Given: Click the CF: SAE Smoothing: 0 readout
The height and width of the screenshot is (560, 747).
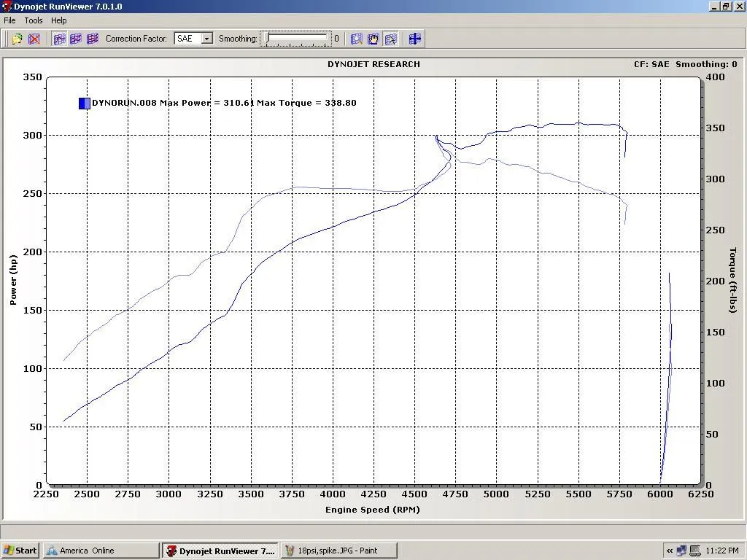Looking at the screenshot, I should (686, 64).
